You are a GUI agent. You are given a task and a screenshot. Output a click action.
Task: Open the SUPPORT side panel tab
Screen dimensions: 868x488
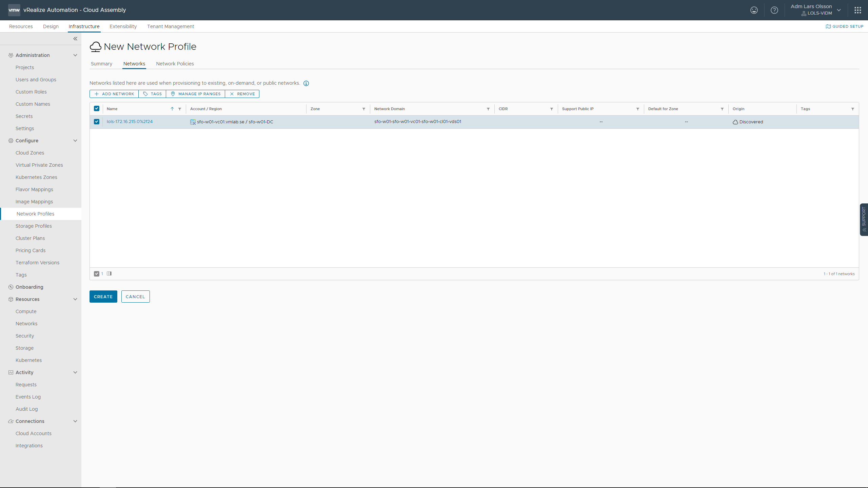(864, 219)
